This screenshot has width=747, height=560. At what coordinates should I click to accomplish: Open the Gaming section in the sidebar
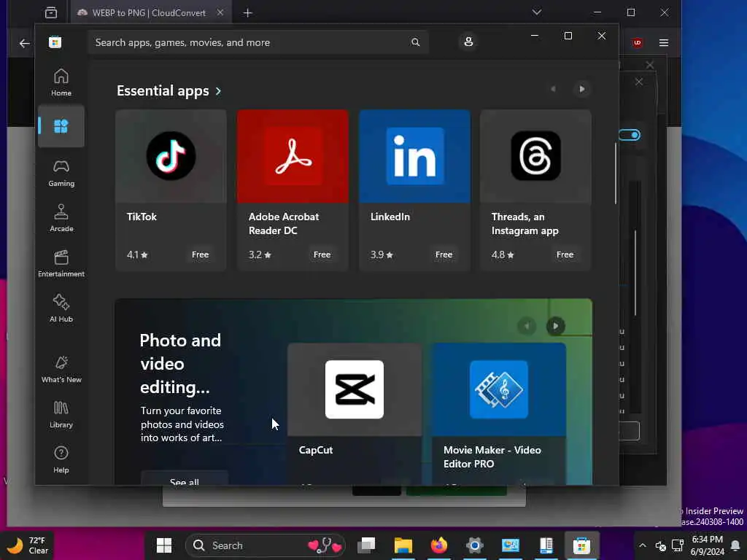(61, 173)
